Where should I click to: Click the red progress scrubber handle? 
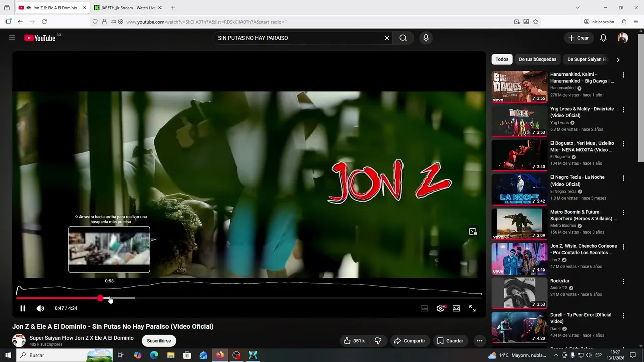100,298
